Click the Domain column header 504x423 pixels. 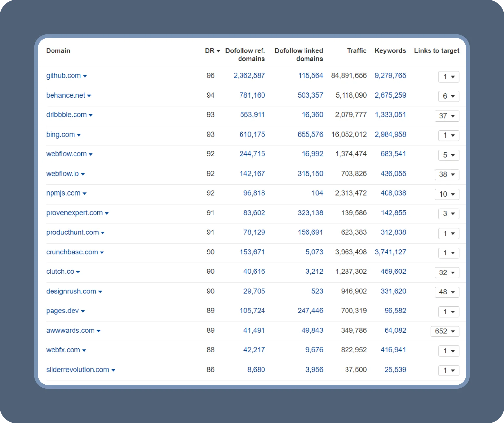(x=58, y=51)
